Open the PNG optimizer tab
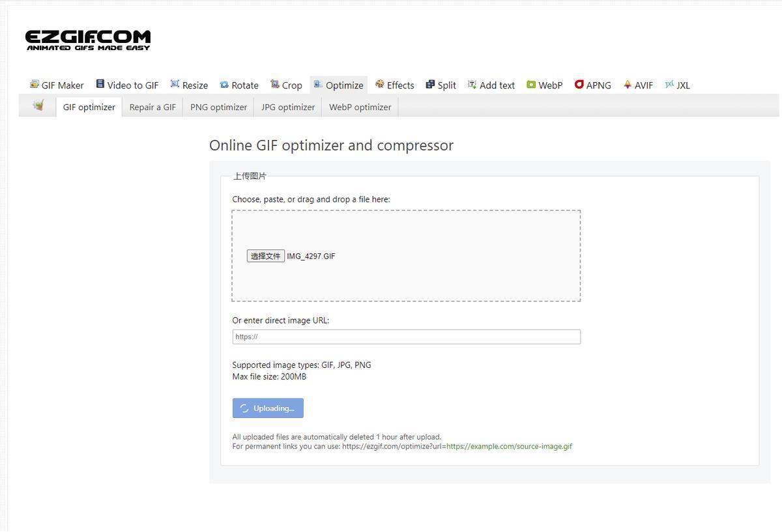 (x=218, y=107)
